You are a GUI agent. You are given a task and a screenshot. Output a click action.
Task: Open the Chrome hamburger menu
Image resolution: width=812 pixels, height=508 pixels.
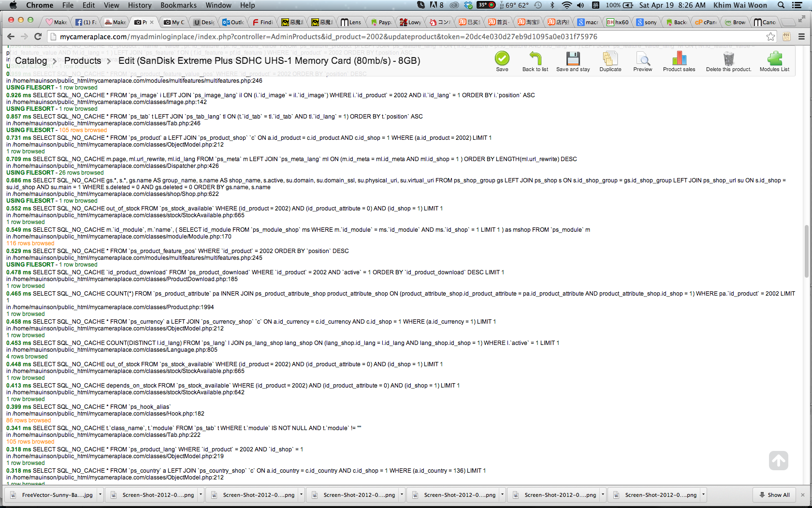coord(801,37)
